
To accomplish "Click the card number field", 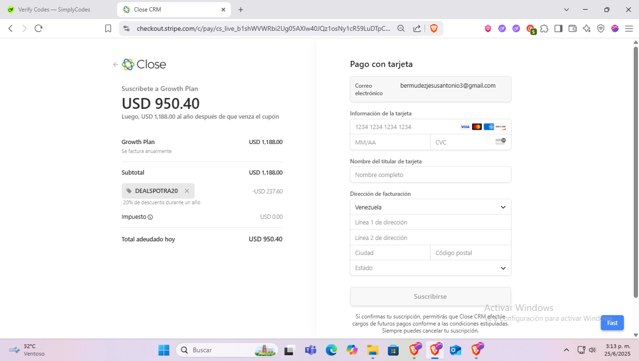I will 430,127.
